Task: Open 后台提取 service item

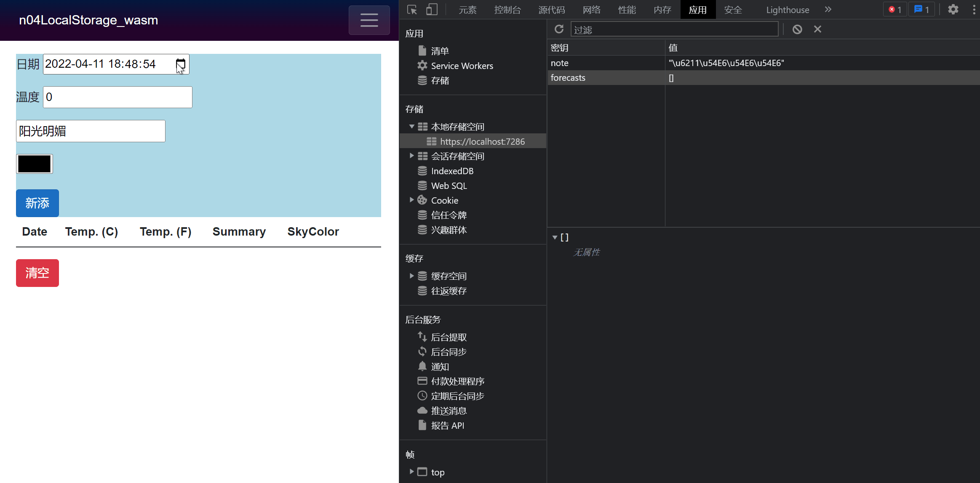Action: click(449, 337)
